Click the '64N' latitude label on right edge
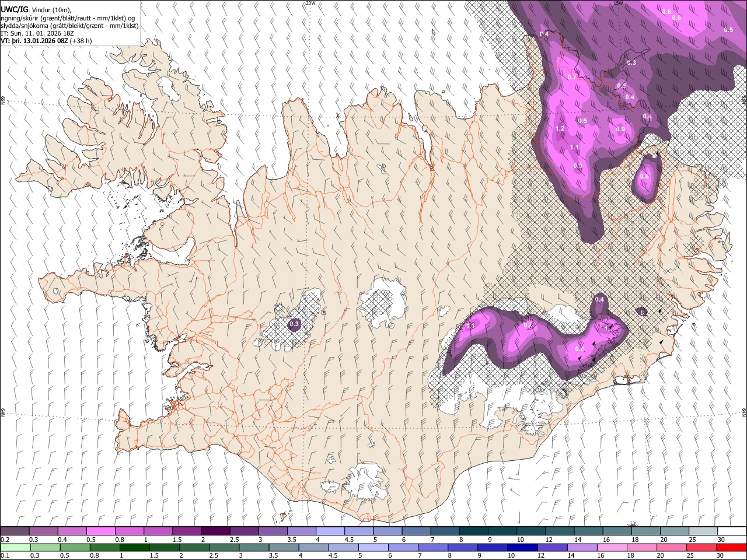Viewport: 747px width, 560px height. tap(744, 412)
